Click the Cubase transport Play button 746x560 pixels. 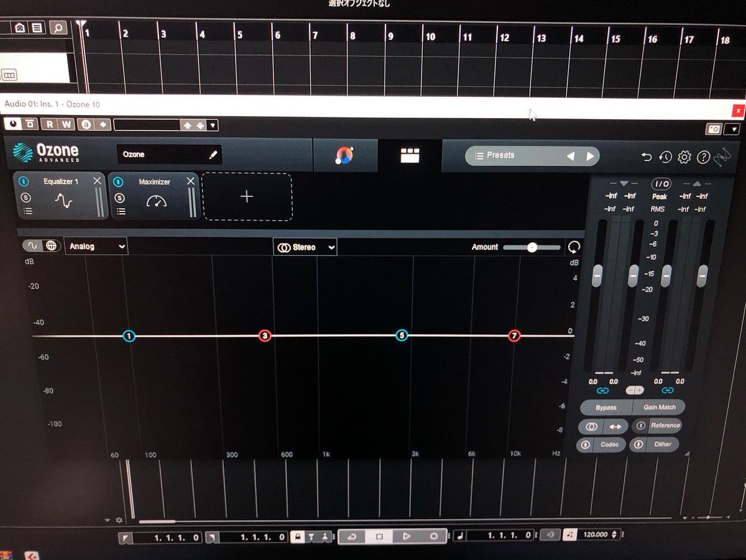pyautogui.click(x=407, y=536)
